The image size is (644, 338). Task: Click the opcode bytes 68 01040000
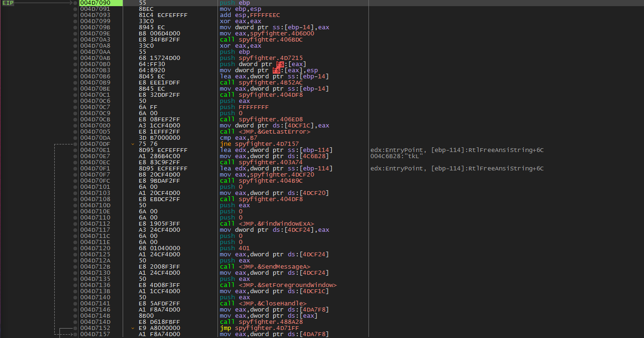click(x=159, y=248)
